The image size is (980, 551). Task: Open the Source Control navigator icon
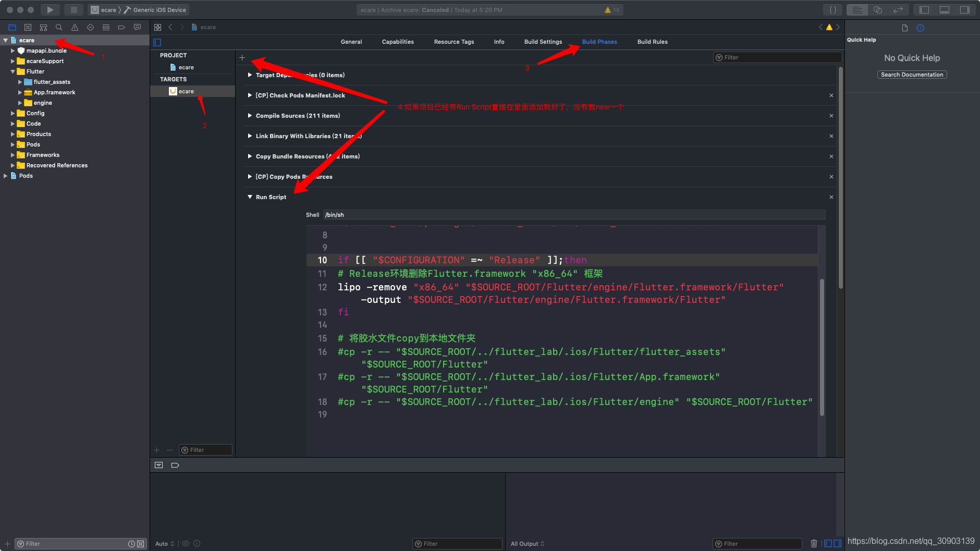click(28, 27)
